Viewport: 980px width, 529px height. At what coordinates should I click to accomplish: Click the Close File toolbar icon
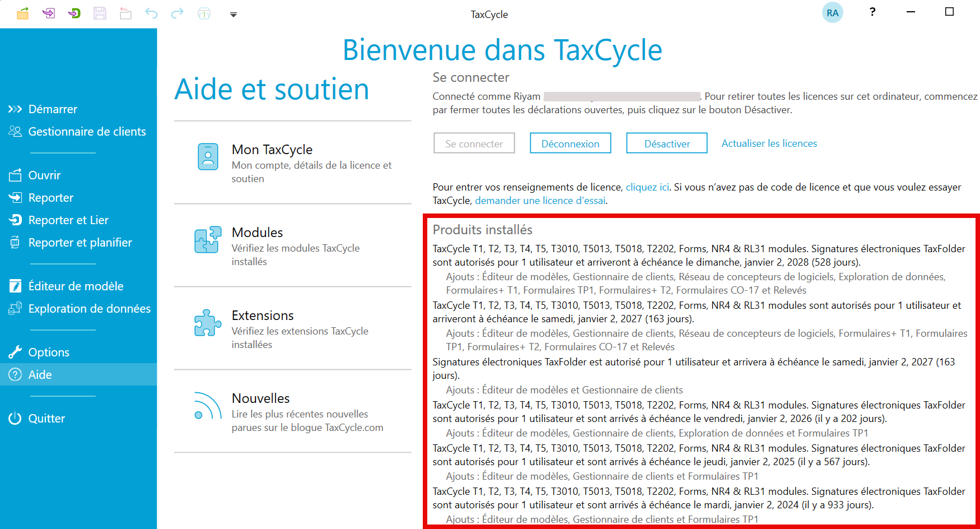click(125, 13)
